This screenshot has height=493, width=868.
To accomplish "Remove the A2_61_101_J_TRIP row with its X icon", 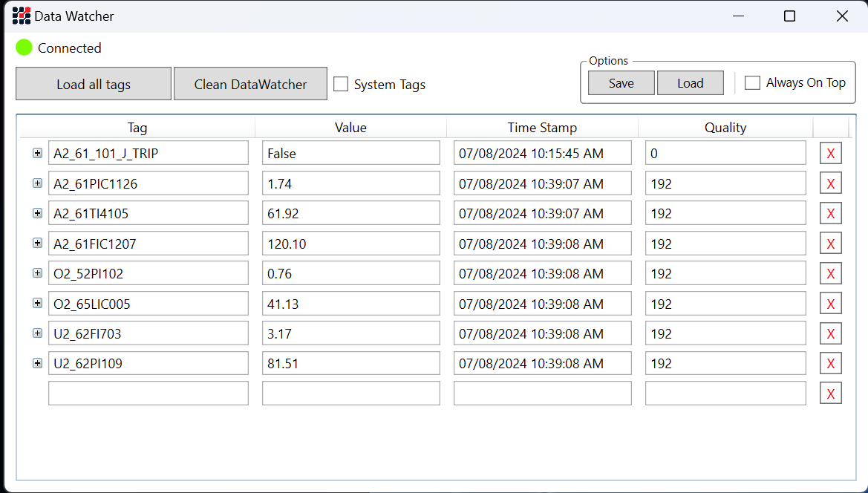I will point(830,154).
